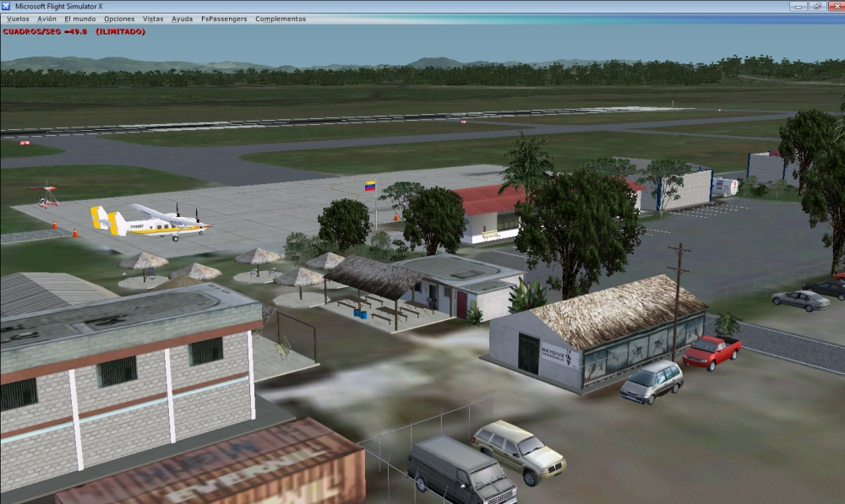Open the Opciones menu

(119, 19)
